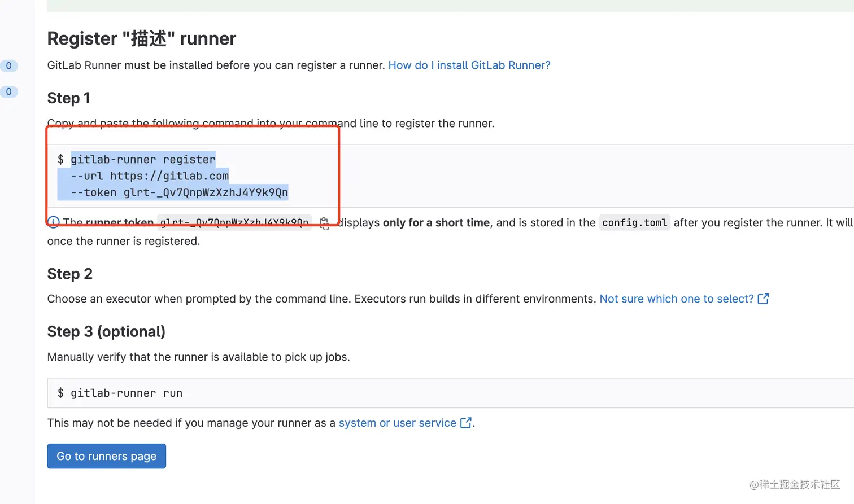Click the external link icon after "user service"

465,423
